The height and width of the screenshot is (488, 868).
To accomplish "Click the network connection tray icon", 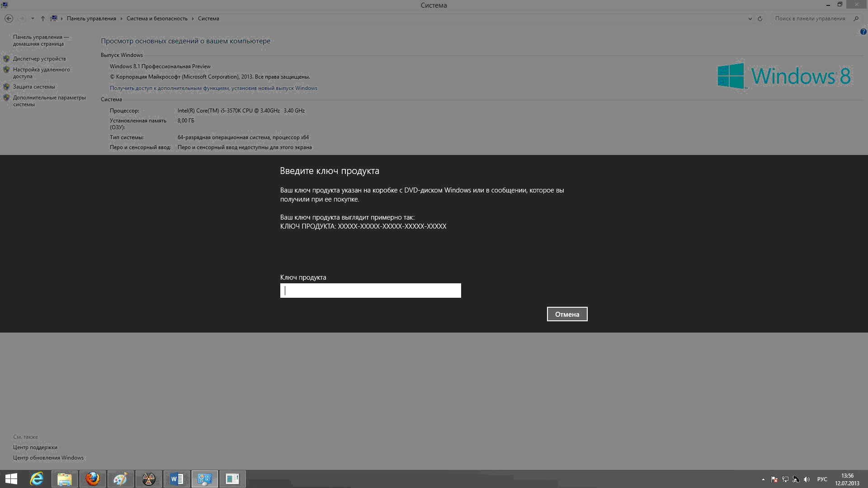I will point(785,479).
